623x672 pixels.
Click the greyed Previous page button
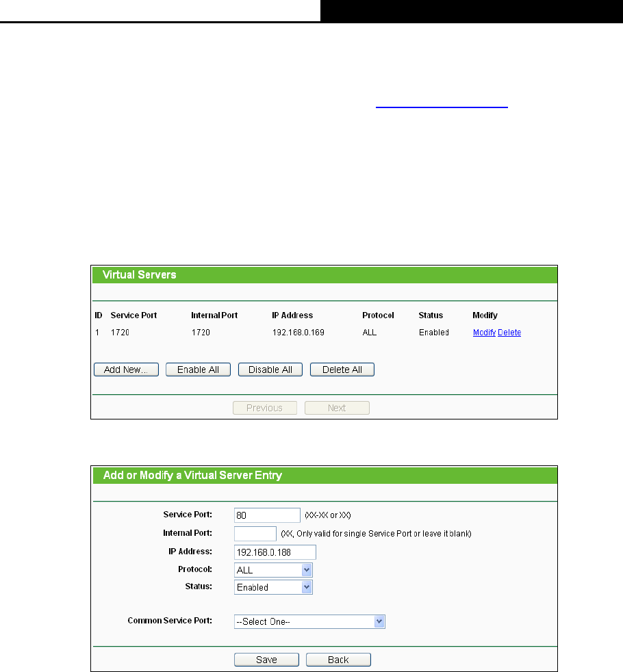[x=264, y=408]
